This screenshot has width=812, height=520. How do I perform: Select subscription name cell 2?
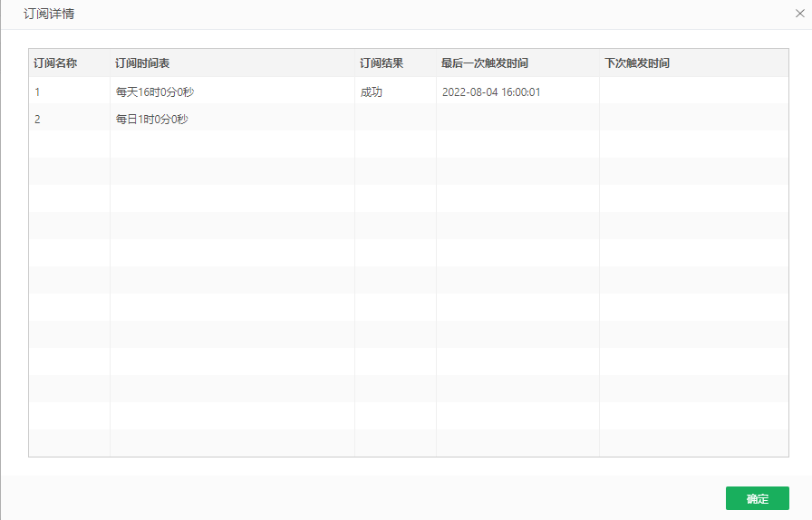70,119
